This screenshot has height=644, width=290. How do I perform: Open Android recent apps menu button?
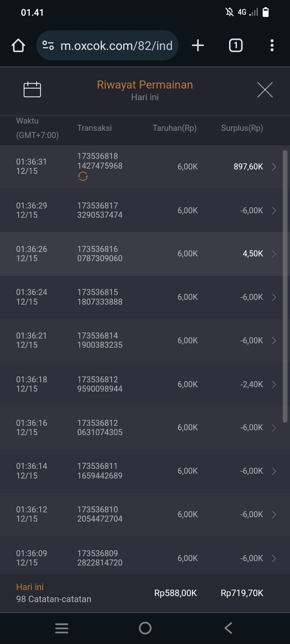62,628
